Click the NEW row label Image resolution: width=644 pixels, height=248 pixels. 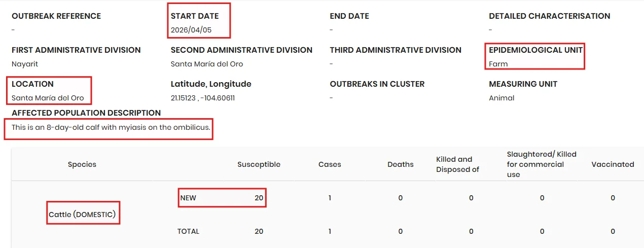(188, 198)
